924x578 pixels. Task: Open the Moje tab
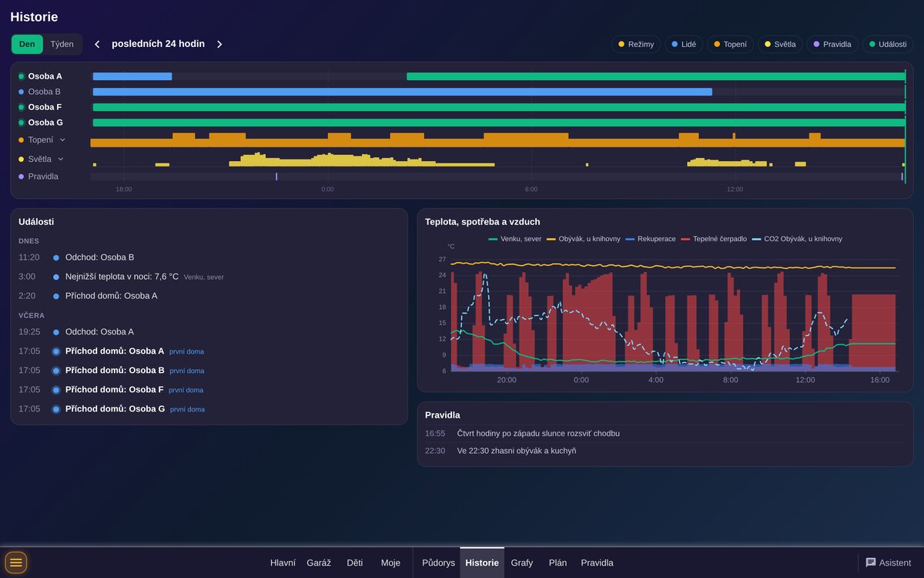point(390,563)
